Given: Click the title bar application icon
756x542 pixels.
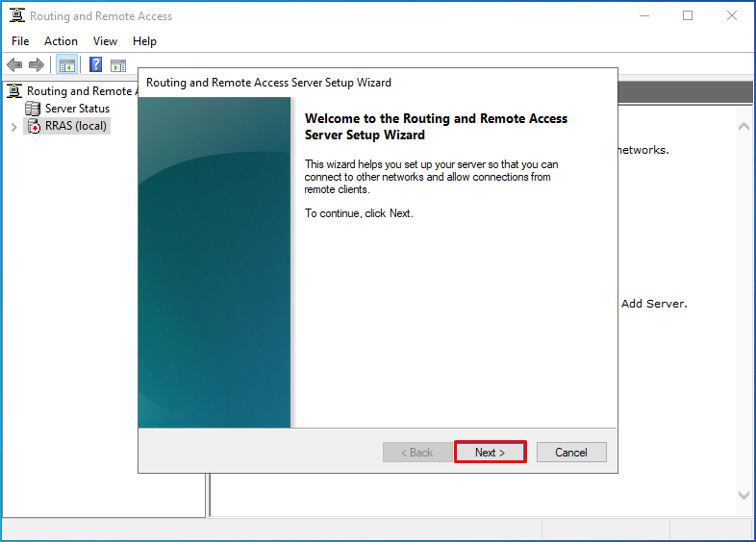Looking at the screenshot, I should (x=17, y=15).
